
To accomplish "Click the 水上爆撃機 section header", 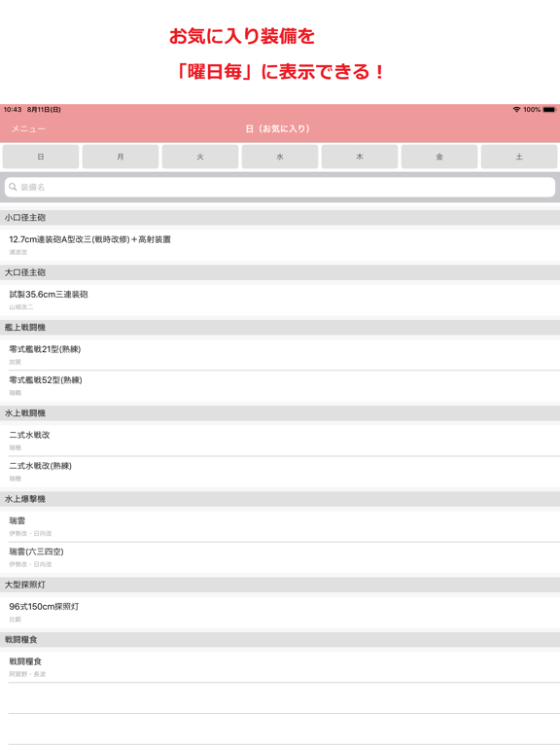I will coord(280,499).
